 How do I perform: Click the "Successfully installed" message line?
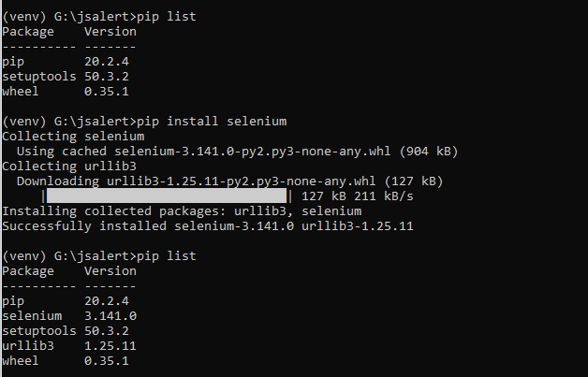tap(208, 226)
